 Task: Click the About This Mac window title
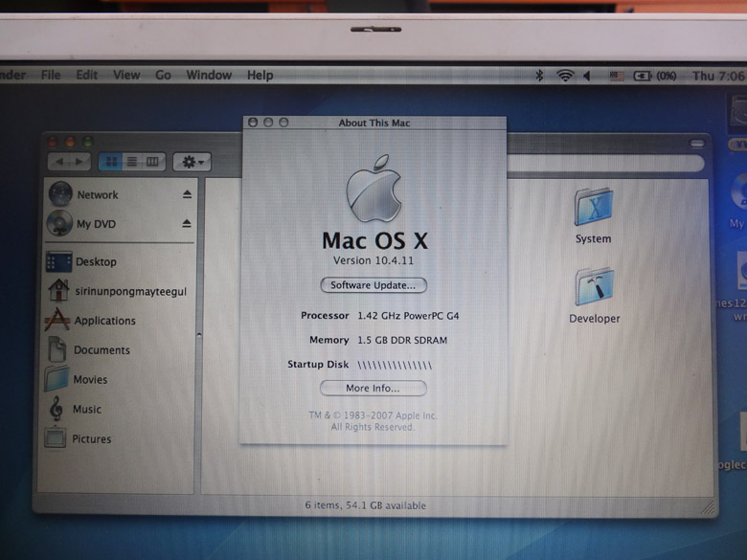[x=373, y=123]
